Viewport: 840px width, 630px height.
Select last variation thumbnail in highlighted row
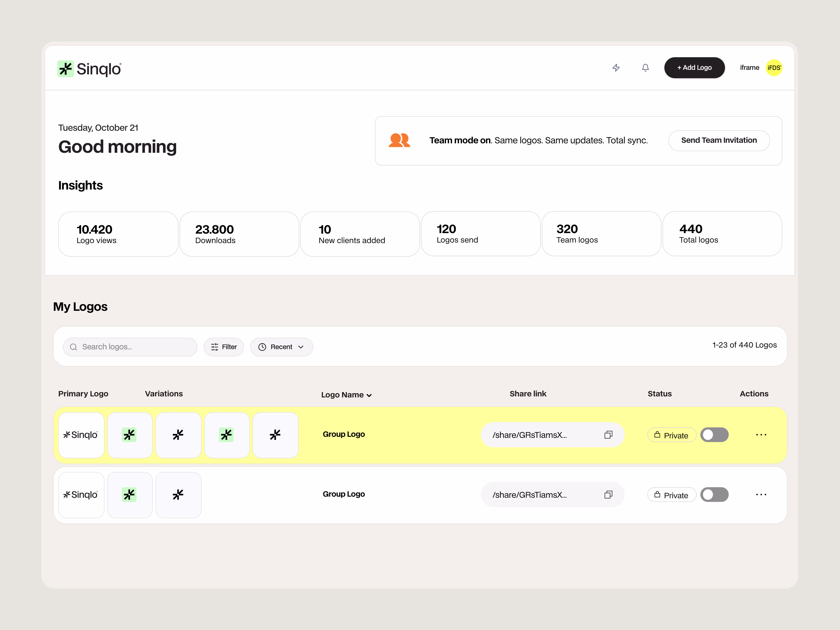(x=275, y=435)
